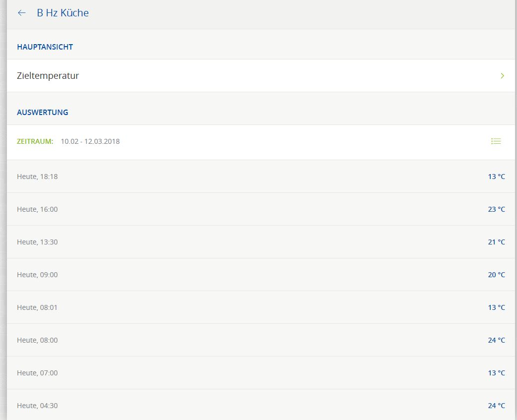Click the B Hz Küche page title
The width and height of the screenshot is (517, 420).
(63, 13)
